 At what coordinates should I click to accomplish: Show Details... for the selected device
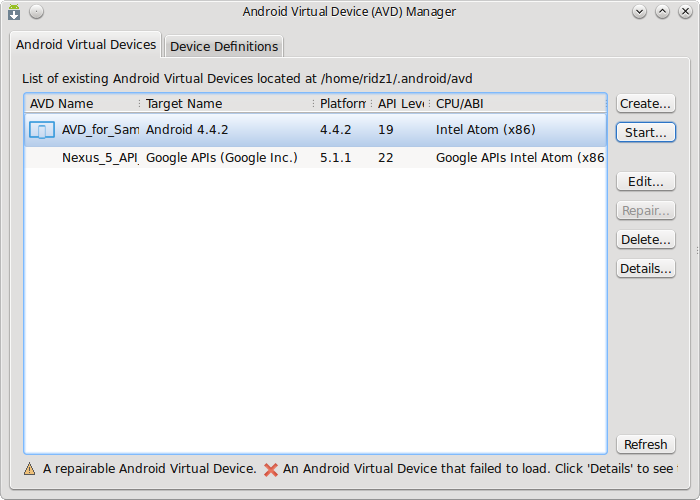coord(645,268)
